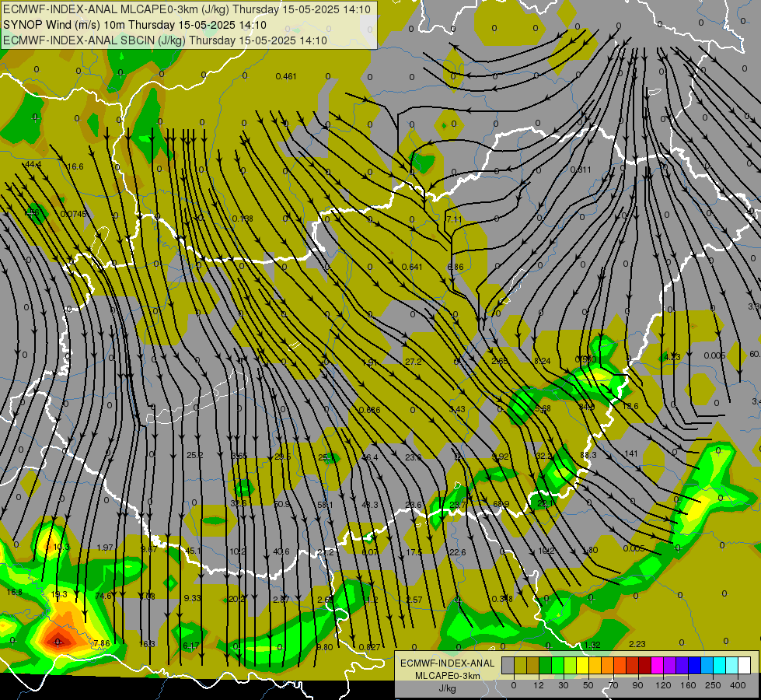761x700 pixels.
Task: Click the map value 0.461
Action: (x=286, y=76)
